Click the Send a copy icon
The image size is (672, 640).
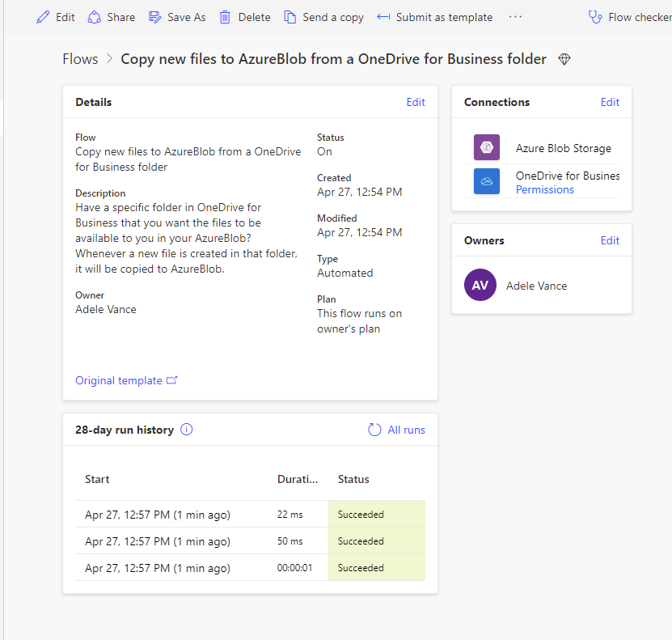click(x=290, y=17)
